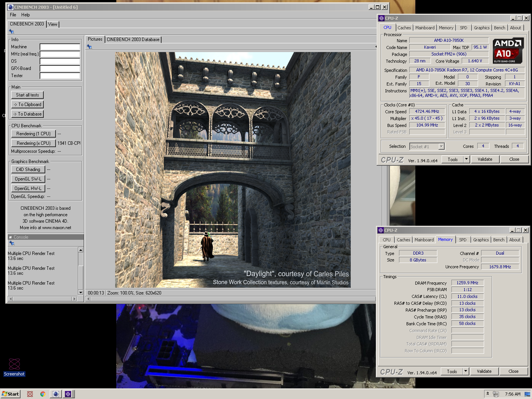Select the CINEBENCH 2003 Database tab
The height and width of the screenshot is (399, 532).
133,40
